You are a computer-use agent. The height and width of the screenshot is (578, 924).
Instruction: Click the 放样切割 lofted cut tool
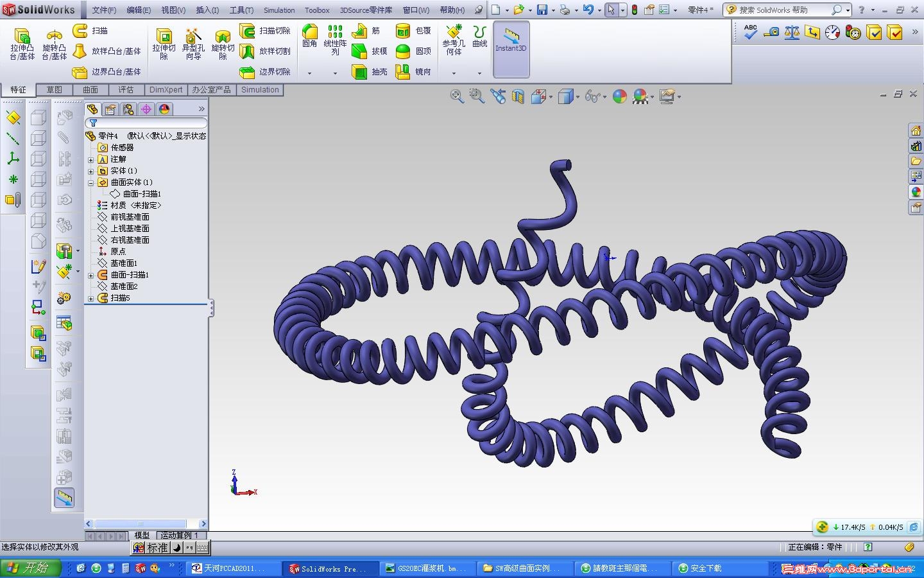click(265, 51)
